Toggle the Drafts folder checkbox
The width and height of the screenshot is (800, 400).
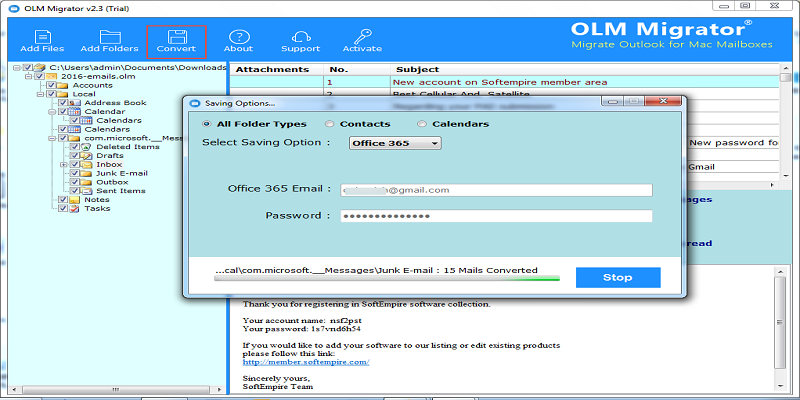coord(74,156)
